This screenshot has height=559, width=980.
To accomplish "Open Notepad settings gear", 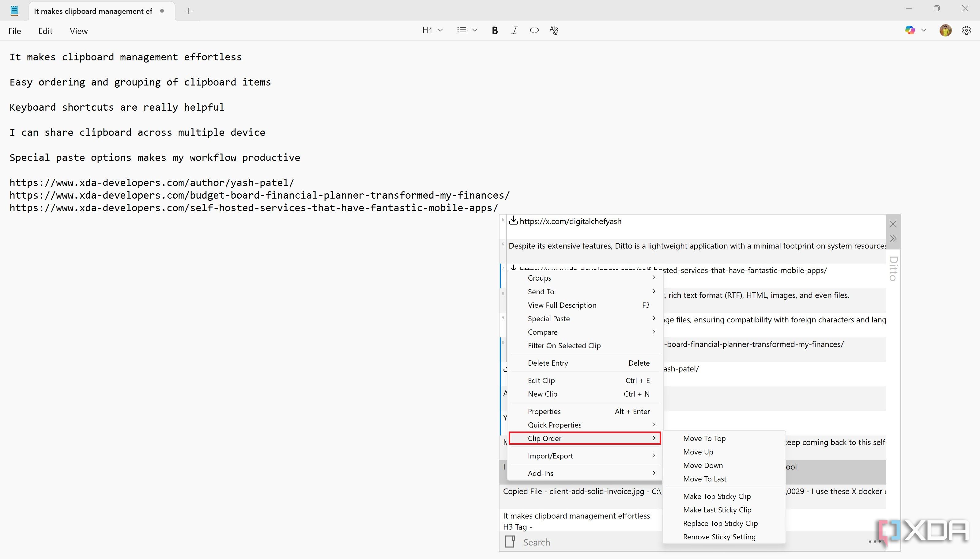I will pyautogui.click(x=966, y=30).
